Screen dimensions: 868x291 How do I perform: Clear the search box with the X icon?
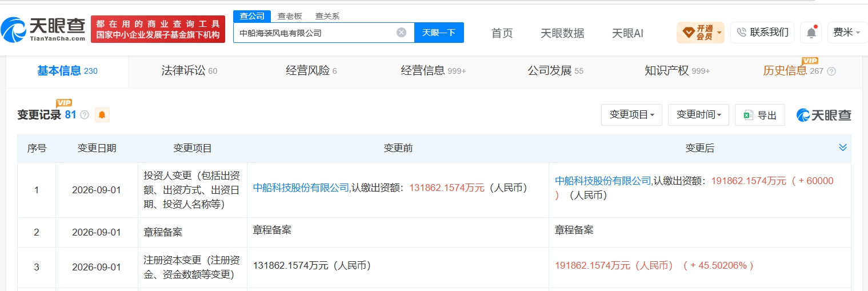pos(402,33)
